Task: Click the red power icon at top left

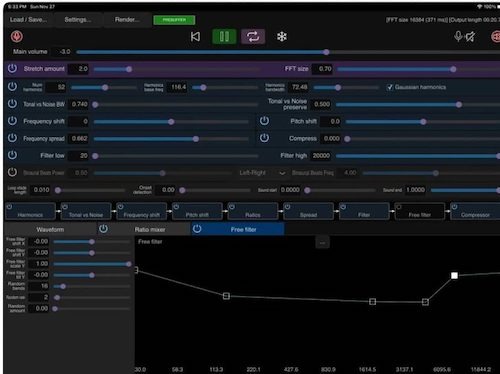Action: 17,36
